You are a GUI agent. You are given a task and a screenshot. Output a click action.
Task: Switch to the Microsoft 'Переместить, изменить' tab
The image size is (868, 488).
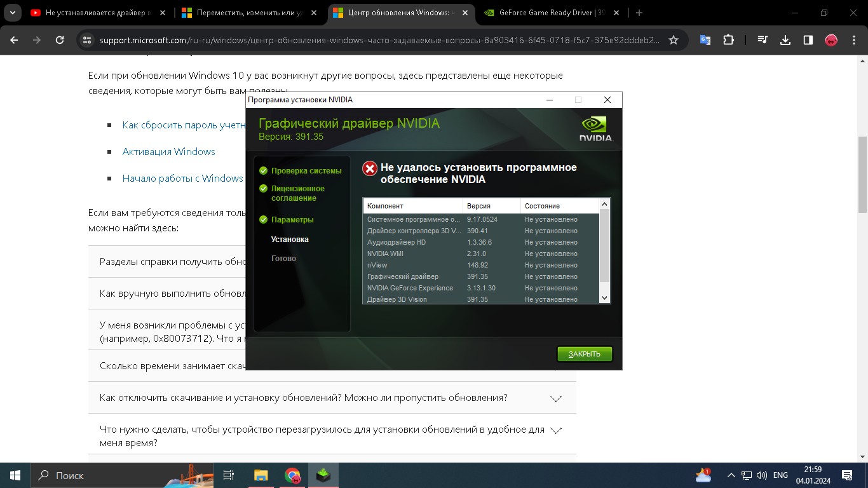(x=250, y=13)
